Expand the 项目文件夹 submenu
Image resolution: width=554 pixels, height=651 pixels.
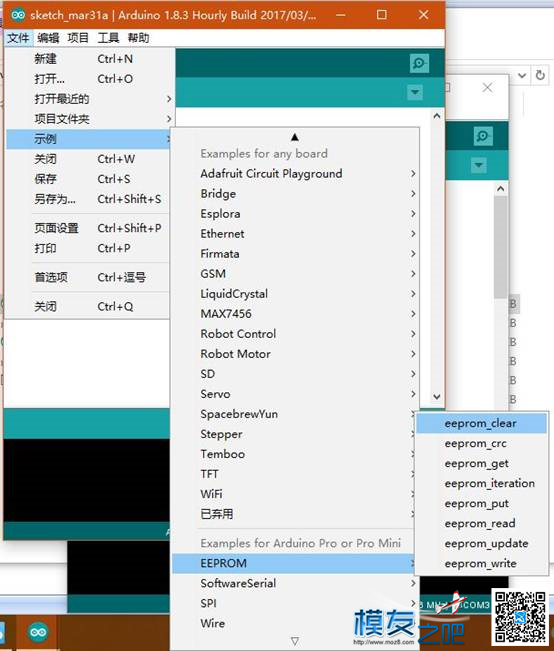point(89,119)
